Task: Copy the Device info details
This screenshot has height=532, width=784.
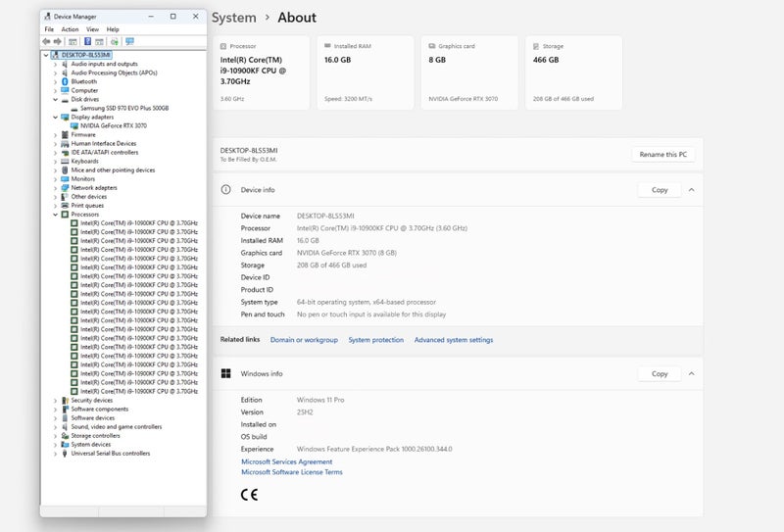Action: [x=660, y=190]
